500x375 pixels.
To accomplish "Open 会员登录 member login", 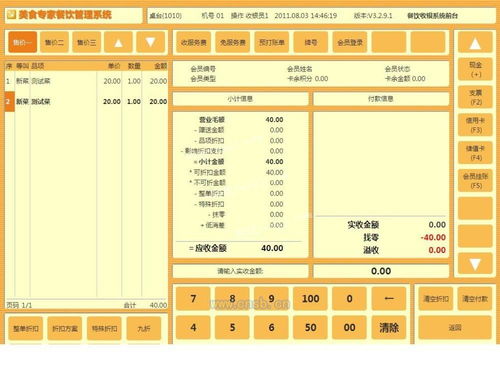I will pyautogui.click(x=350, y=42).
